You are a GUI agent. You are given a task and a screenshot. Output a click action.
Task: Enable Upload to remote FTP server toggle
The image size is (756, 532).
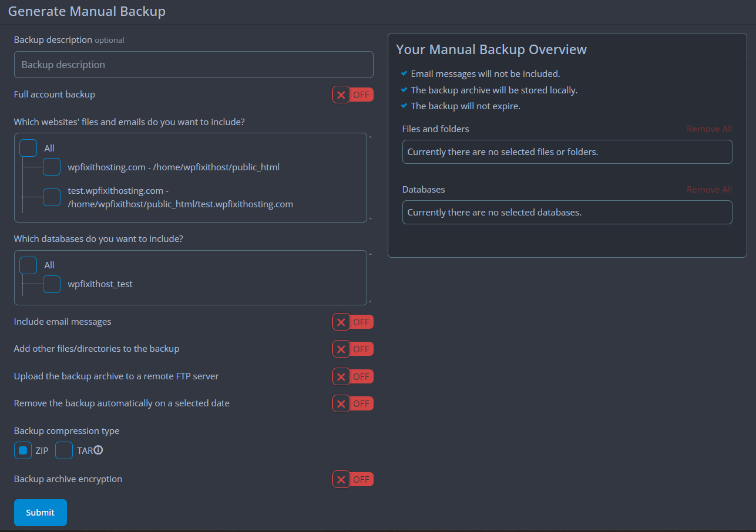[x=352, y=376]
